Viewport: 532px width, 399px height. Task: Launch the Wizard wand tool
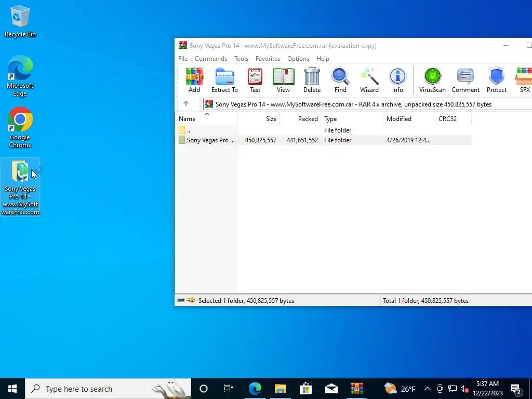pyautogui.click(x=369, y=80)
